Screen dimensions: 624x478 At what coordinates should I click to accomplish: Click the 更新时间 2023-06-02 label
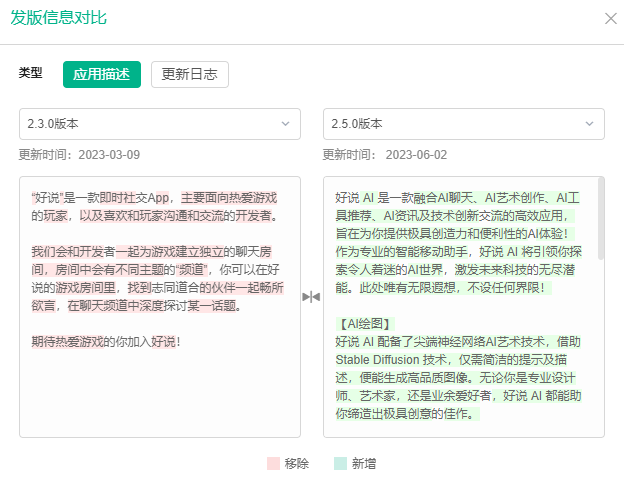[385, 154]
